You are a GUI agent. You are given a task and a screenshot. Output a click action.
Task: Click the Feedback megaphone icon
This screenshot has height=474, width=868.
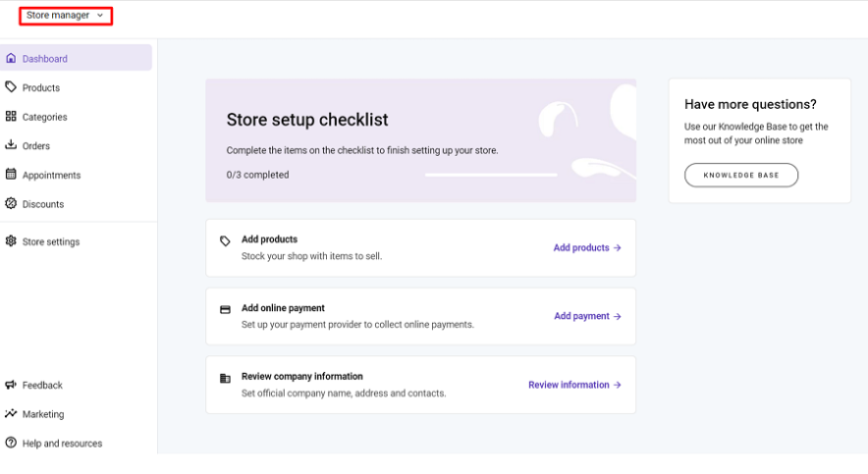[11, 386]
